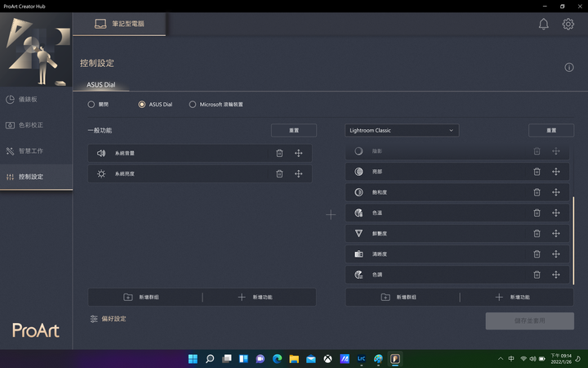Open Lightroom Classic from taskbar
This screenshot has width=588, height=368.
361,359
